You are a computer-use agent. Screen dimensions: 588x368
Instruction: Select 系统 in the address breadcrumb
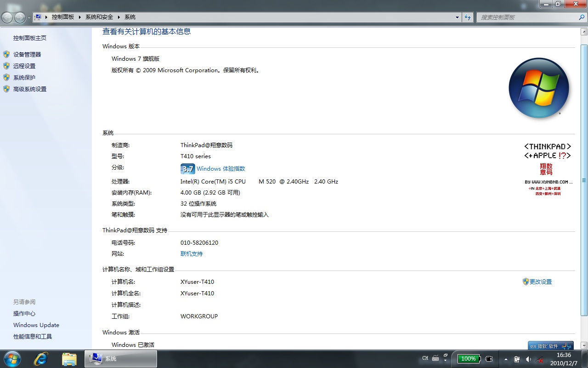tap(130, 17)
